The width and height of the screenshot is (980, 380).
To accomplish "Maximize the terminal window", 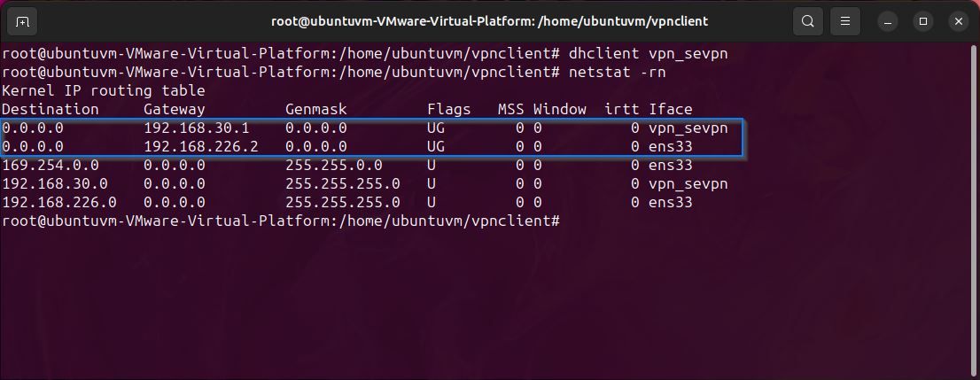I will [x=922, y=20].
